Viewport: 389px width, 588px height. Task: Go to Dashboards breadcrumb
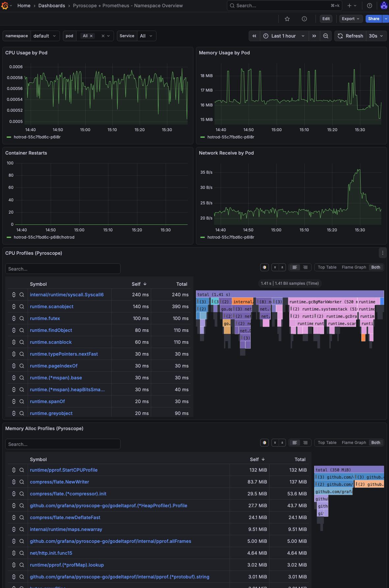pyautogui.click(x=52, y=6)
